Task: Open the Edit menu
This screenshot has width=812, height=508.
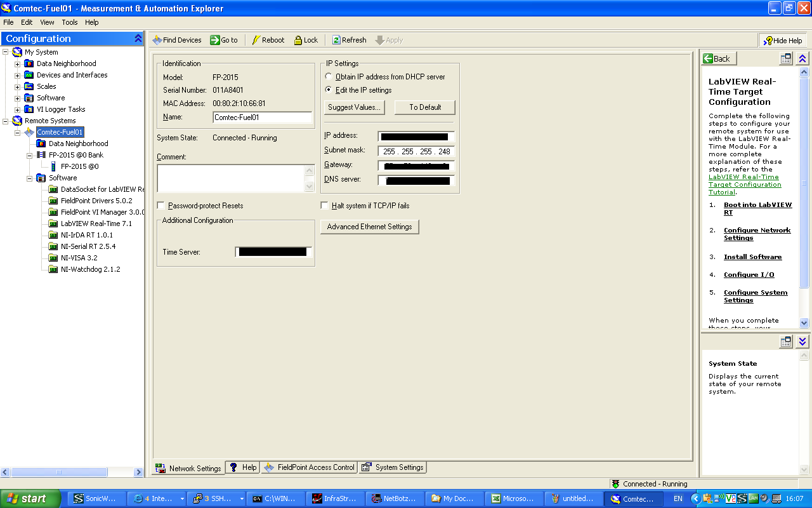Action: pyautogui.click(x=27, y=22)
